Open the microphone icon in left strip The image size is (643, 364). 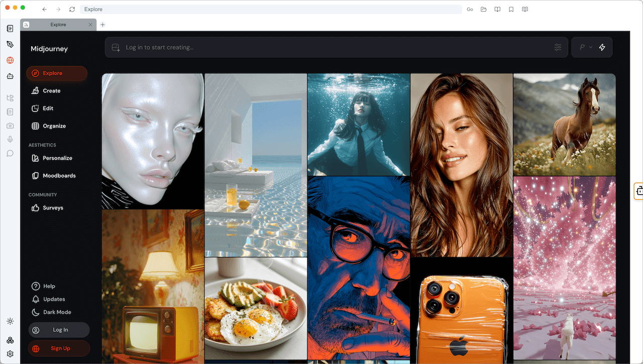point(10,140)
